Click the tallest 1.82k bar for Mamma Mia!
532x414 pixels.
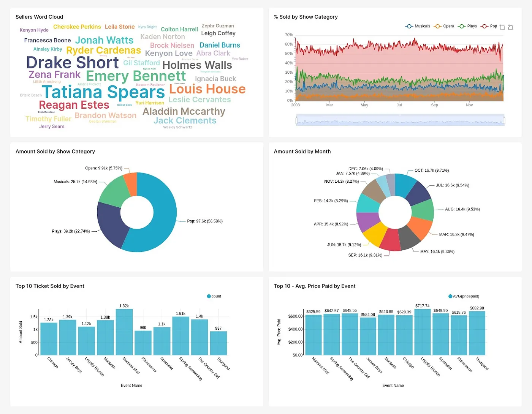point(124,332)
